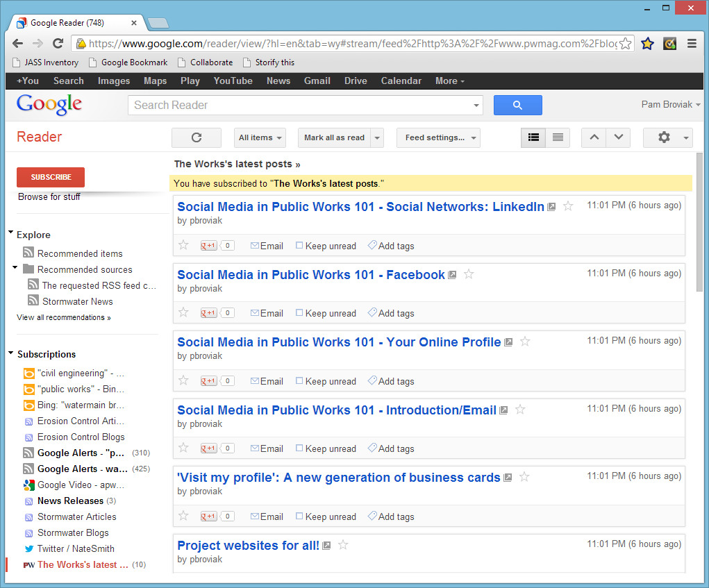The width and height of the screenshot is (709, 588).
Task: Click View all recommendations link
Action: (x=64, y=317)
